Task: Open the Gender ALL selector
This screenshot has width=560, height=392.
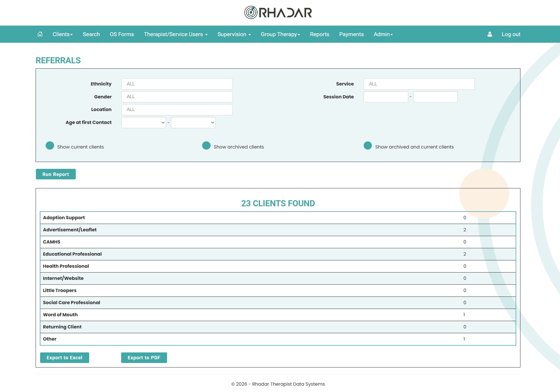Action: (177, 97)
